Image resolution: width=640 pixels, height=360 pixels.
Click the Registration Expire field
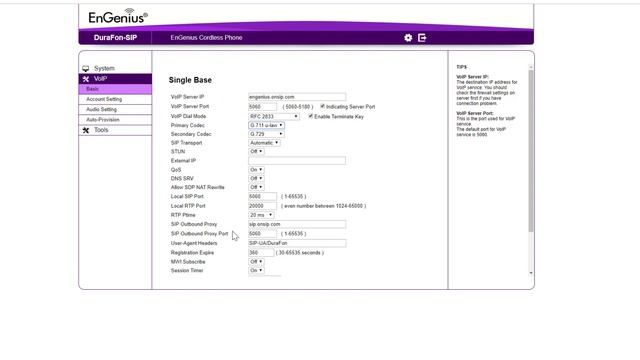pyautogui.click(x=261, y=253)
